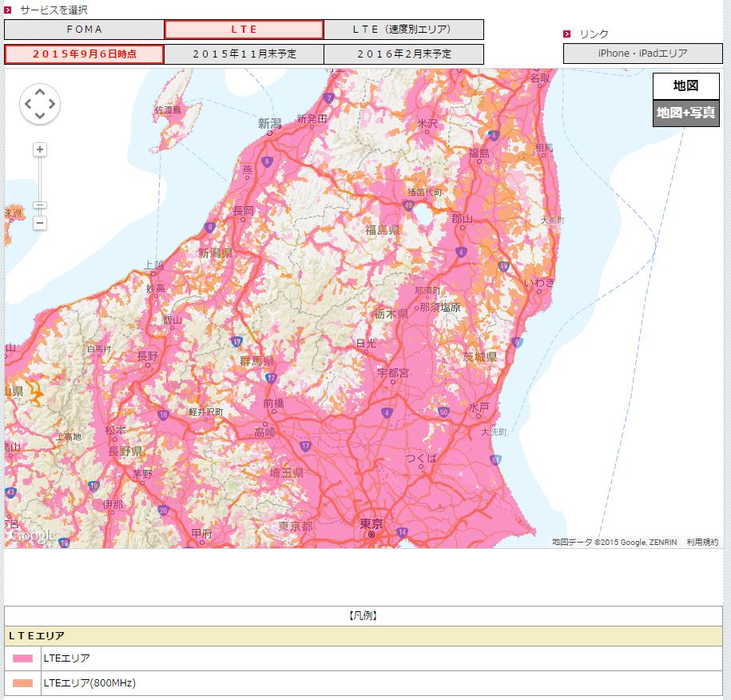Switch to 2016年2月末予定 coverage

click(403, 54)
